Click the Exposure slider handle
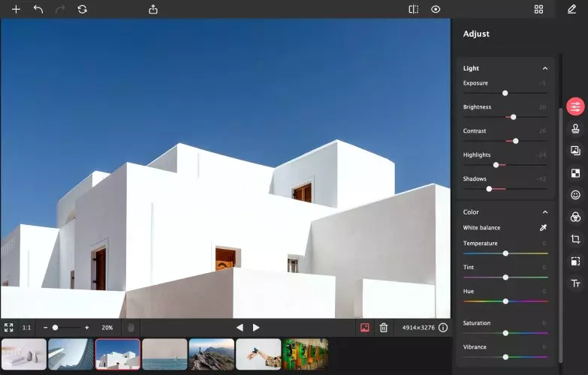The width and height of the screenshot is (588, 375). point(505,93)
